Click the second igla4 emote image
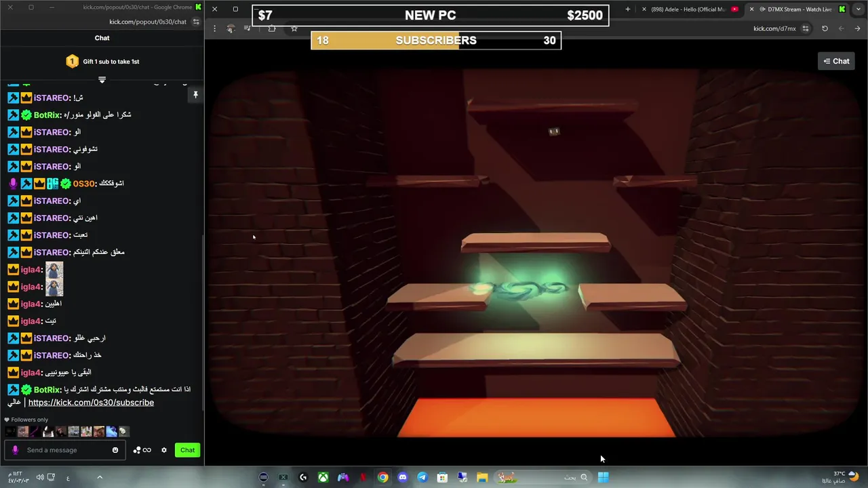868x488 pixels. tap(54, 287)
